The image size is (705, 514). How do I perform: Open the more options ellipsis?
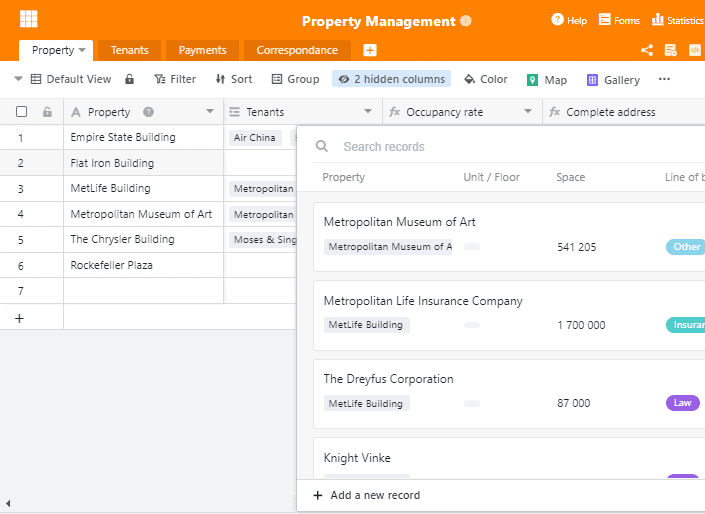point(664,79)
